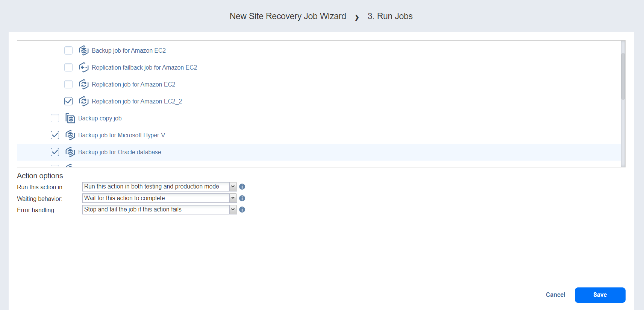644x310 pixels.
Task: Click the Replication job for Amazon EC2 icon
Action: pos(83,84)
